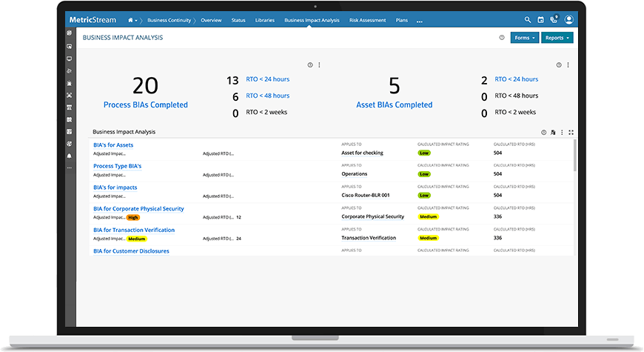This screenshot has height=352, width=644.
Task: Switch to the Overview tab
Action: coord(211,20)
